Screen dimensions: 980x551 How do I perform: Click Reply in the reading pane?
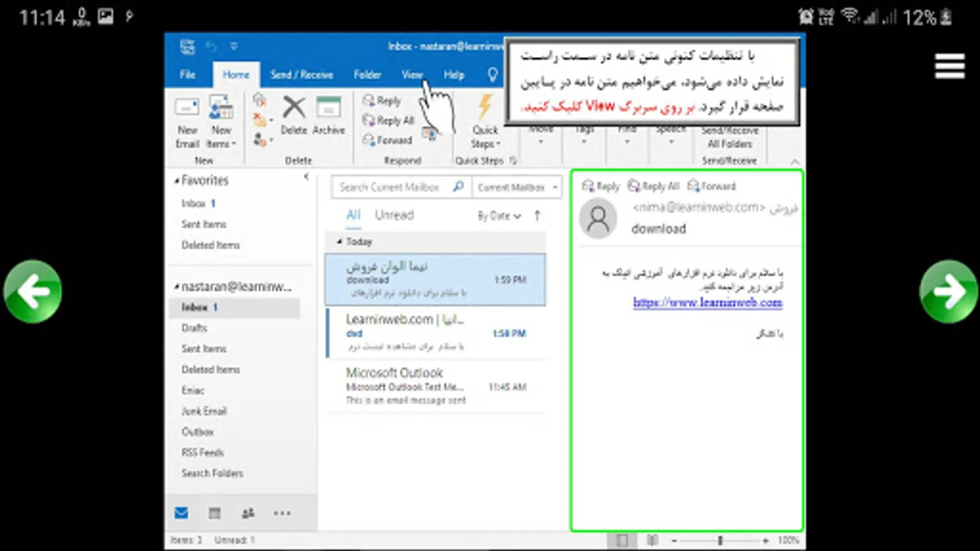click(601, 186)
